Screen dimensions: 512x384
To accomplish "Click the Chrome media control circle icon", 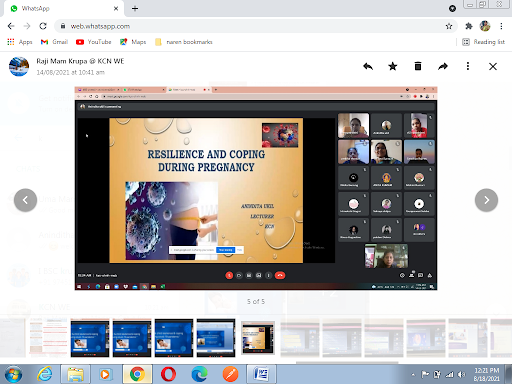I will [452, 9].
